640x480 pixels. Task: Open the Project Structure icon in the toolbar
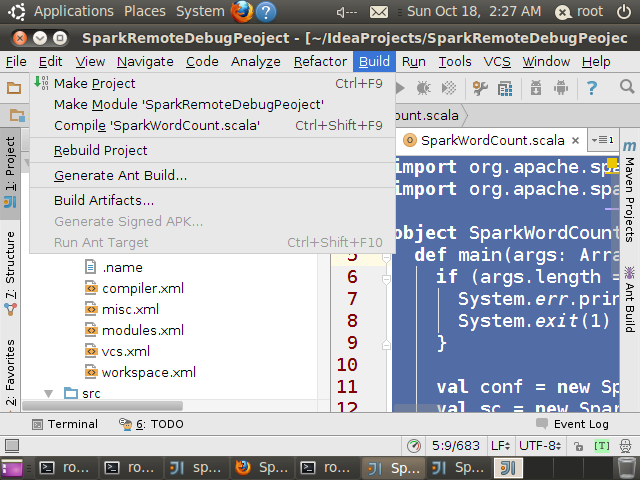coord(505,89)
